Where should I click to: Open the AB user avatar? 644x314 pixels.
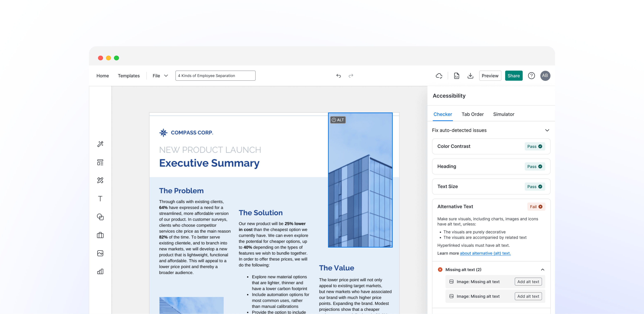[545, 76]
